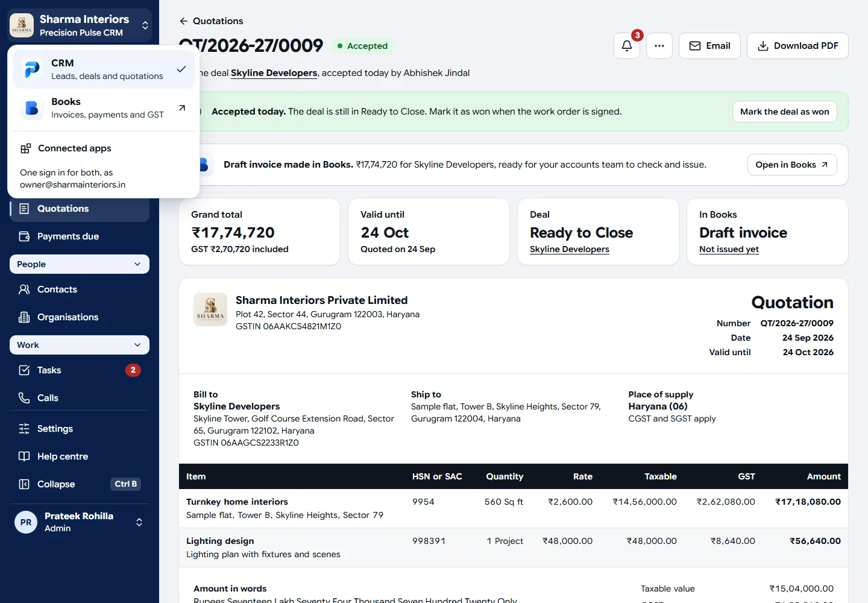The height and width of the screenshot is (603, 868).
Task: Click the ₹56,640.00 amount cell
Action: (x=815, y=541)
